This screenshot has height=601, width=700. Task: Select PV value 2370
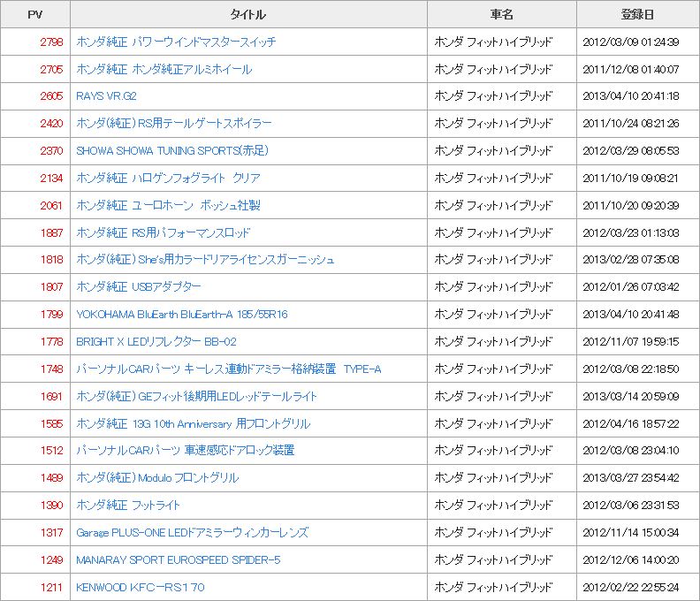[x=51, y=150]
